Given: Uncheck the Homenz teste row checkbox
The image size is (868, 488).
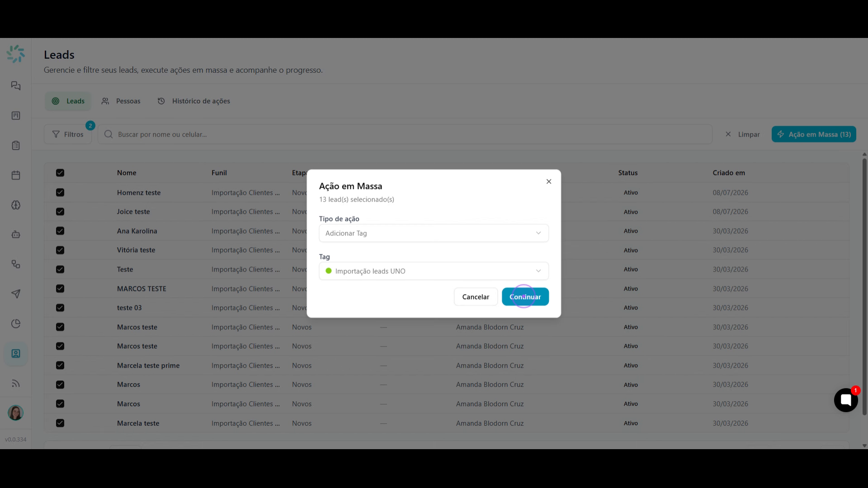Looking at the screenshot, I should [60, 192].
